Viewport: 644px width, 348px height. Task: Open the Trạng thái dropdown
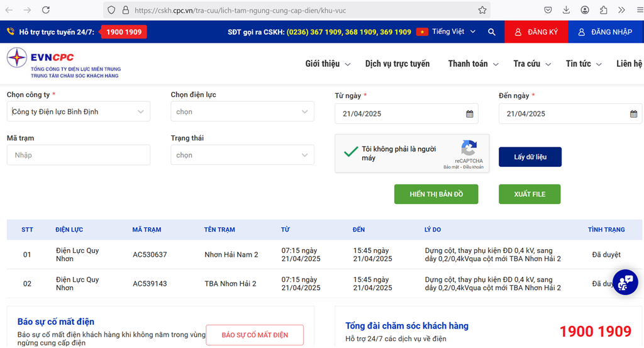point(242,155)
